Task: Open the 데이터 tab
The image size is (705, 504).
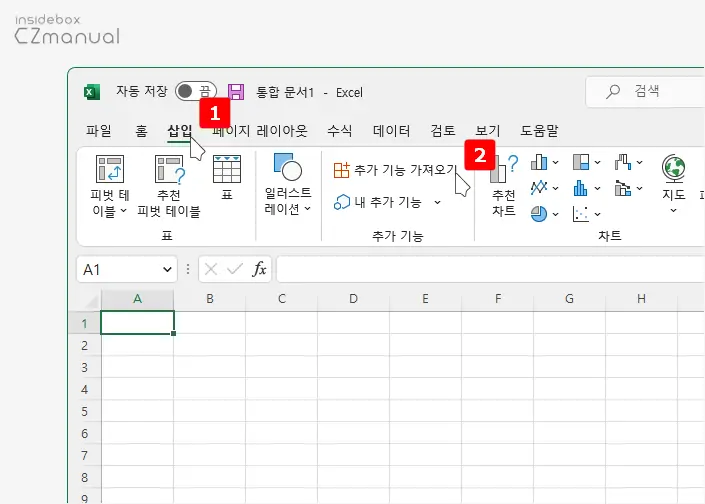Action: point(392,131)
